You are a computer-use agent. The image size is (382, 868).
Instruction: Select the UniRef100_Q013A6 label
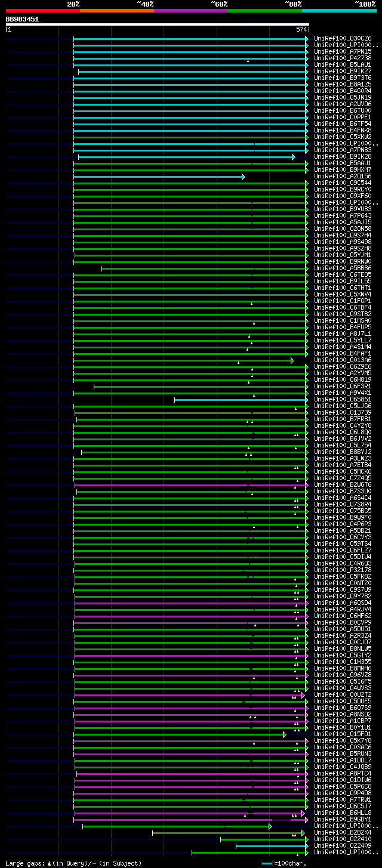[x=343, y=360]
